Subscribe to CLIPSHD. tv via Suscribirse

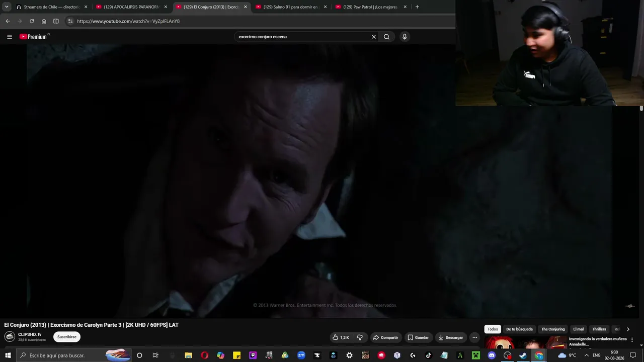[x=67, y=337]
